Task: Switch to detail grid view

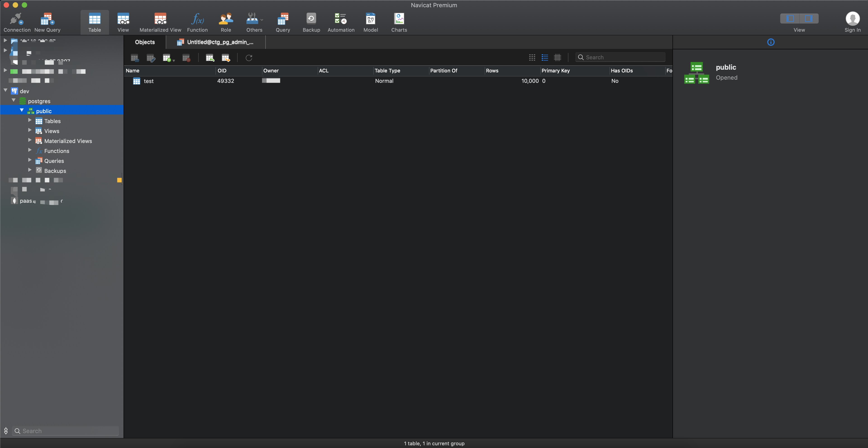Action: click(x=558, y=58)
